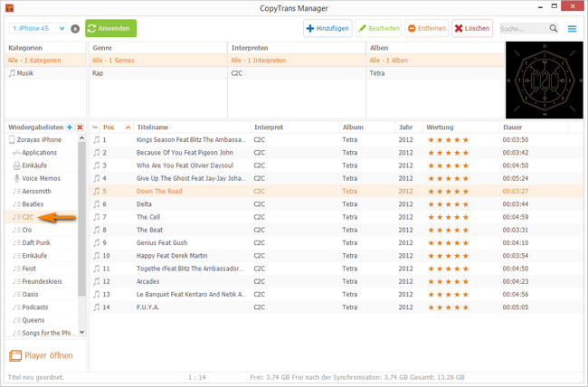Click the Pos column sort arrow
This screenshot has width=588, height=387.
[128, 127]
